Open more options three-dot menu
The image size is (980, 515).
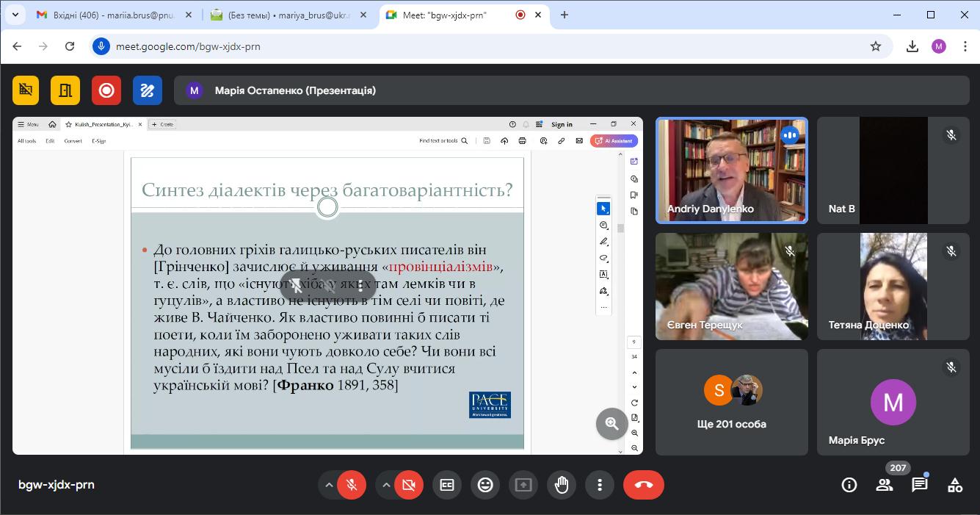(600, 485)
